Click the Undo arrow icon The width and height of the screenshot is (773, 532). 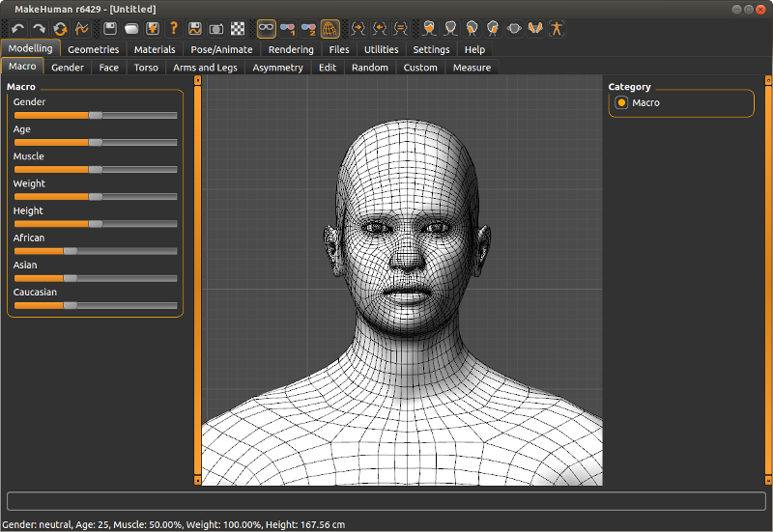coord(18,28)
